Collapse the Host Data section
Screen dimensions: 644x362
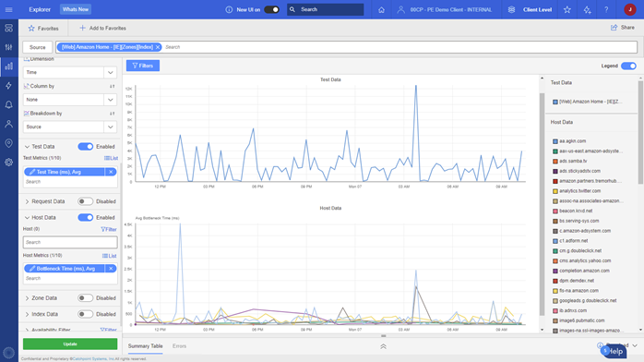pos(27,217)
